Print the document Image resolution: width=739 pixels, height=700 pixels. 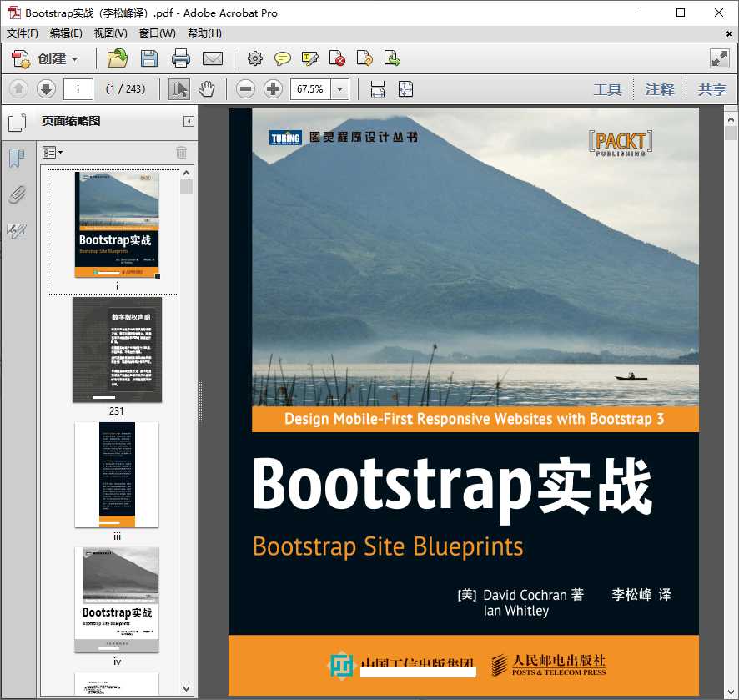pos(182,58)
